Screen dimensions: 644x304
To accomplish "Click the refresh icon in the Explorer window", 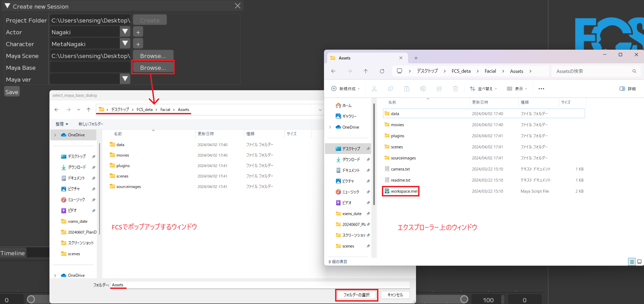I will pos(382,71).
